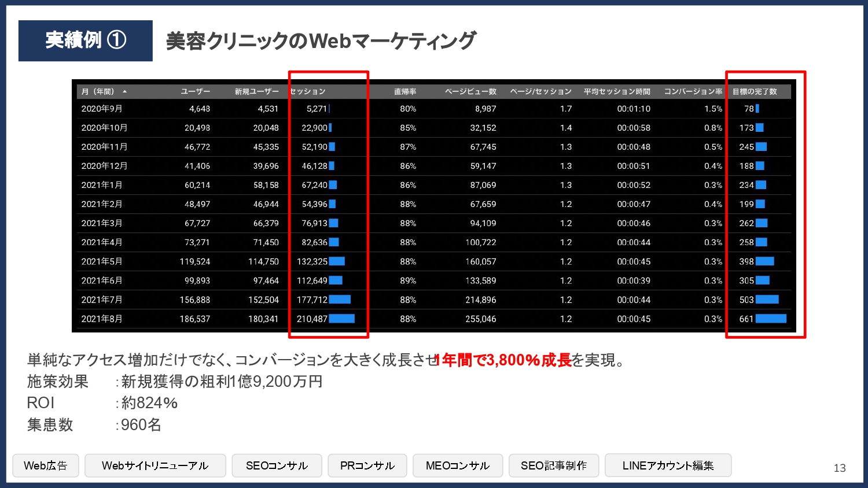Click the goal completion bar beside 661
This screenshot has width=868, height=488.
coord(771,319)
